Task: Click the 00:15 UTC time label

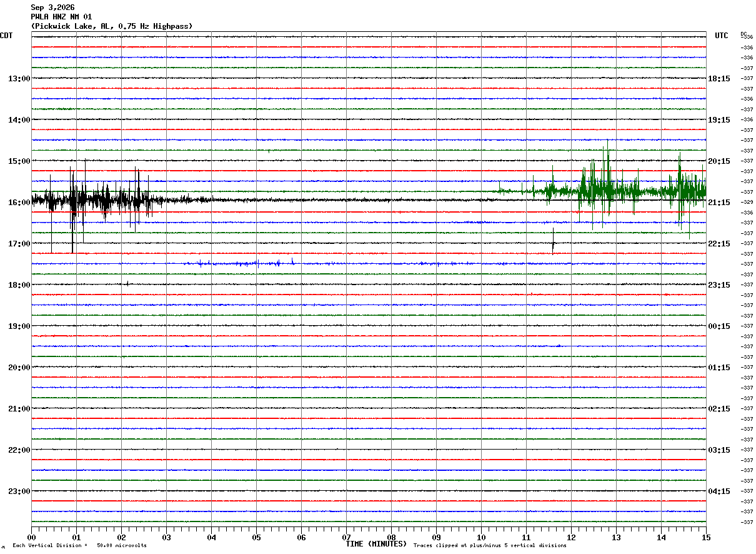Action: 719,326
